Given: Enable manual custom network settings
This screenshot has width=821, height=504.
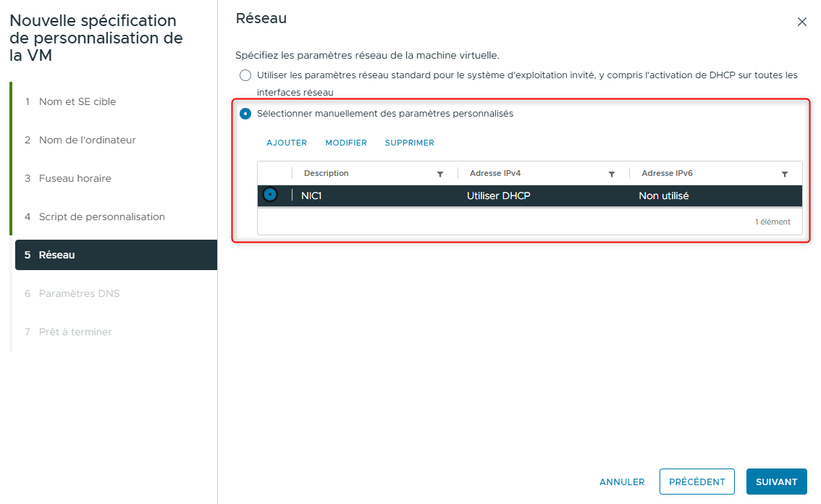Looking at the screenshot, I should 245,113.
